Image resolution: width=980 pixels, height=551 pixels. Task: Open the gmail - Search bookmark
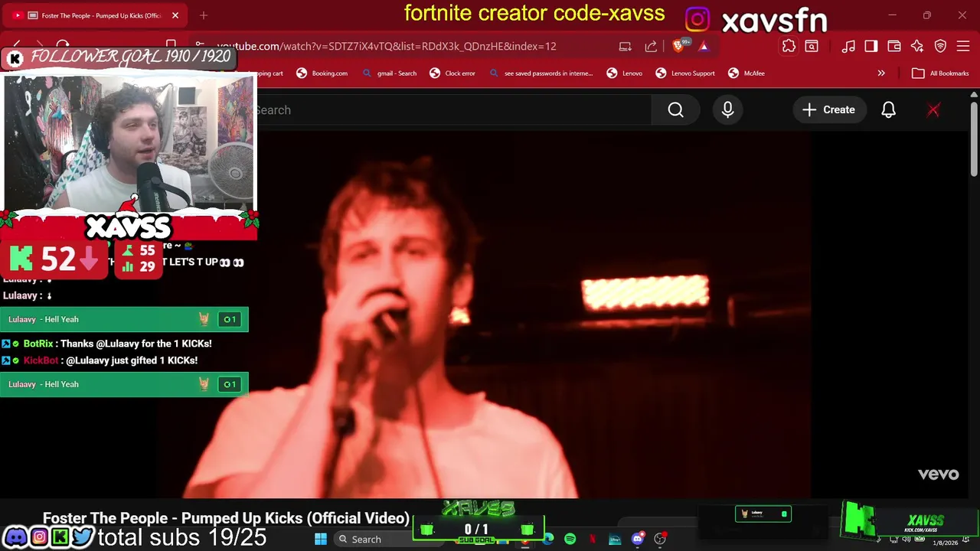coord(389,73)
